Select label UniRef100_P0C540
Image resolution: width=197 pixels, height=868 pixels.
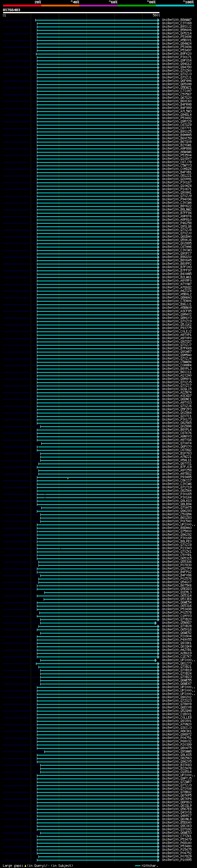point(177,521)
